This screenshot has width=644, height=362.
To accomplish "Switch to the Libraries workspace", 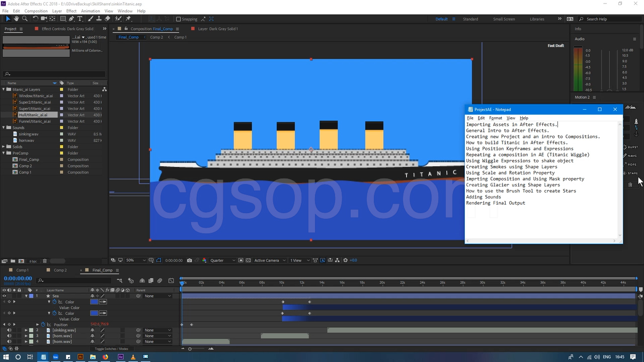I will point(537,19).
